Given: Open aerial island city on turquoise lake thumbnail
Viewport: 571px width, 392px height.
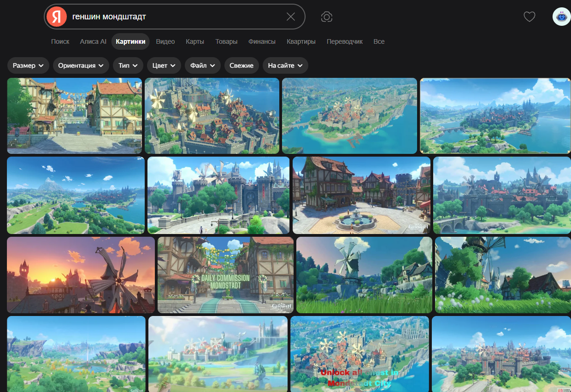Looking at the screenshot, I should click(x=349, y=116).
